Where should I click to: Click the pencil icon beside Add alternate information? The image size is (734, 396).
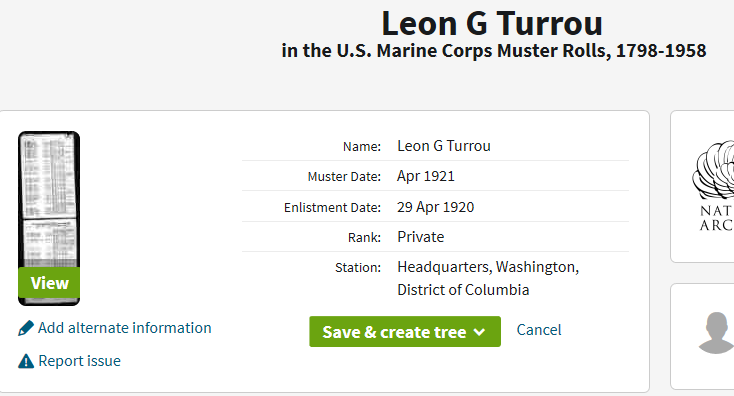pyautogui.click(x=26, y=328)
